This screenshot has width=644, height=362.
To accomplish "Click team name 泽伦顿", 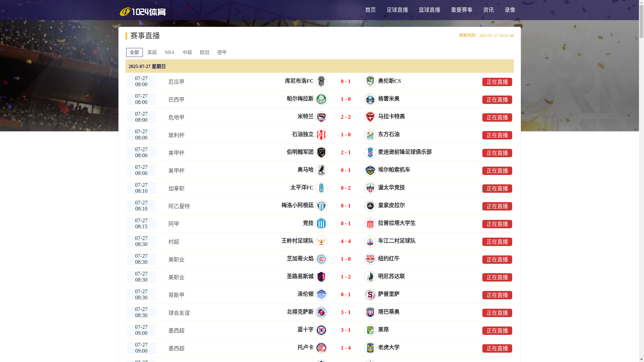I will (306, 294).
